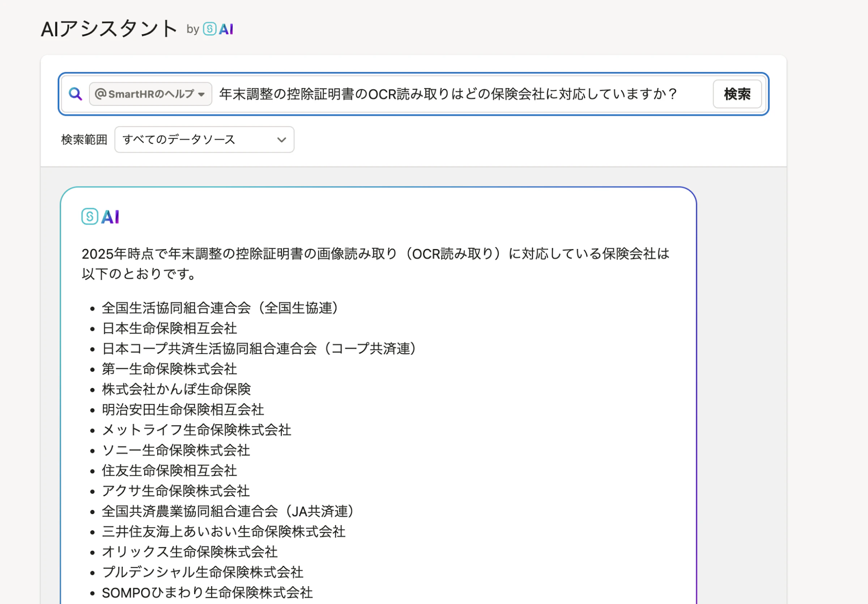Click the magnifying glass search icon
The height and width of the screenshot is (604, 868).
76,94
